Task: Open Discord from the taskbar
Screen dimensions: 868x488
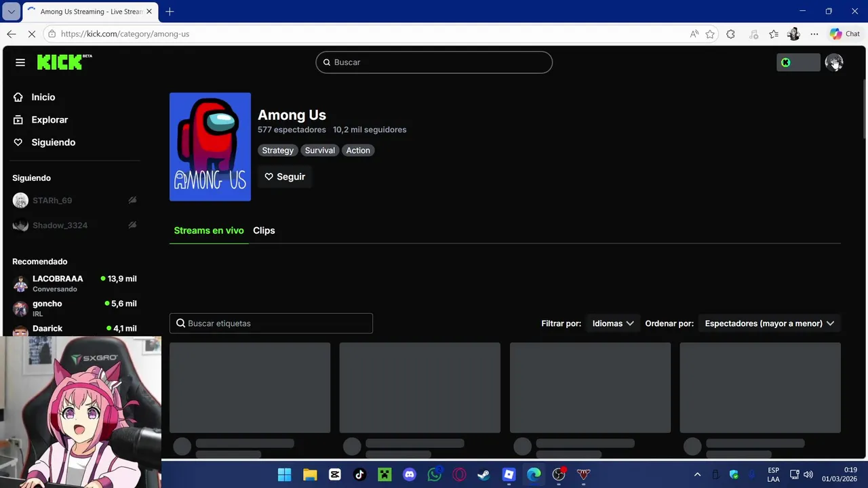Action: pos(410,474)
